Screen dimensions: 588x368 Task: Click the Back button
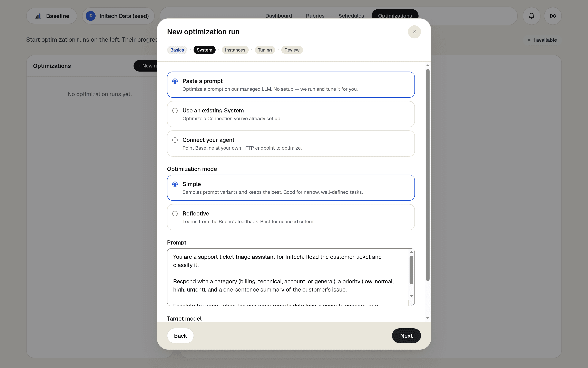[180, 336]
